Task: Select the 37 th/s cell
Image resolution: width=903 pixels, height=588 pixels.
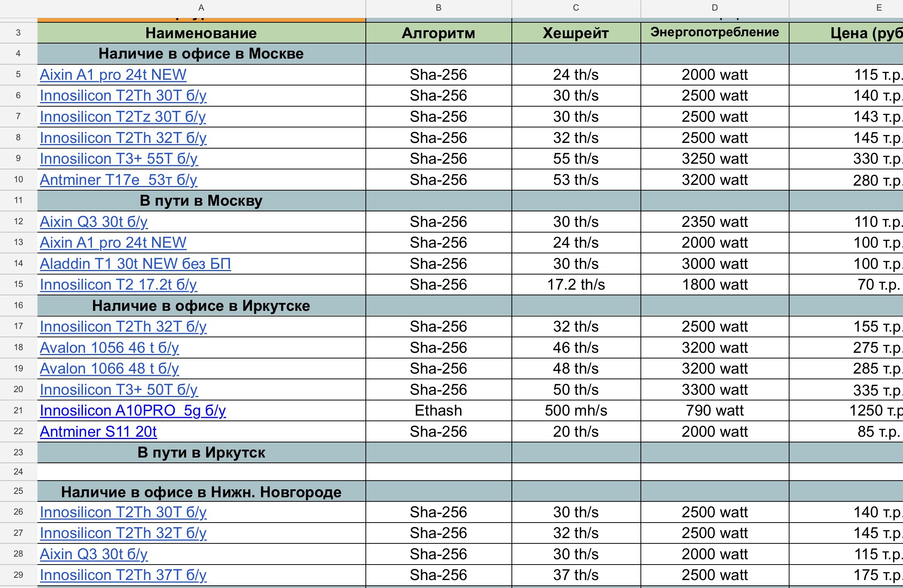Action: click(x=576, y=575)
